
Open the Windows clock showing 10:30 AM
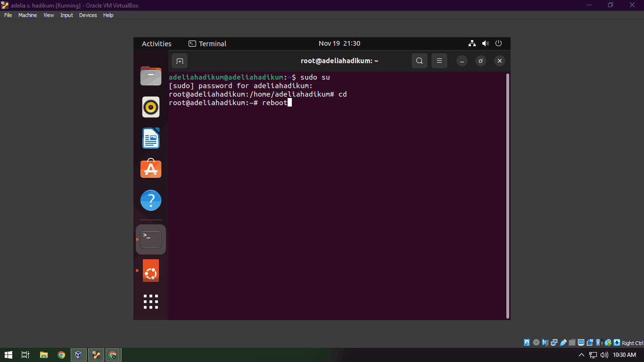click(624, 355)
